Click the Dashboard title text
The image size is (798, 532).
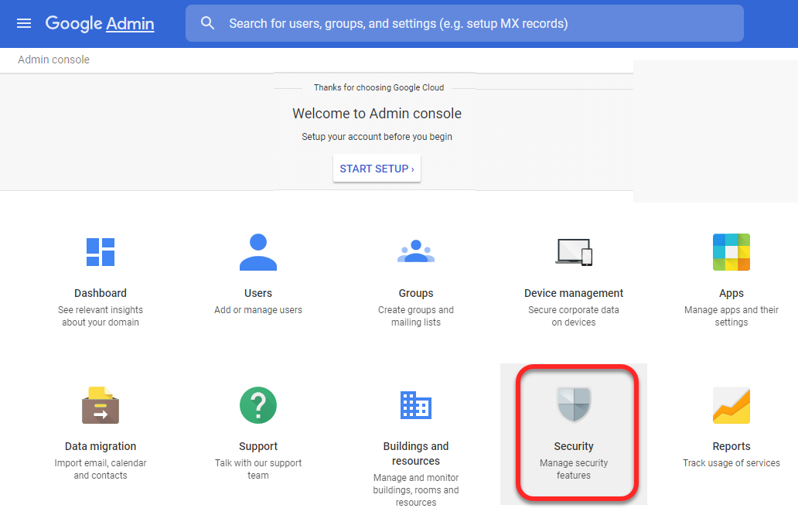pyautogui.click(x=101, y=293)
